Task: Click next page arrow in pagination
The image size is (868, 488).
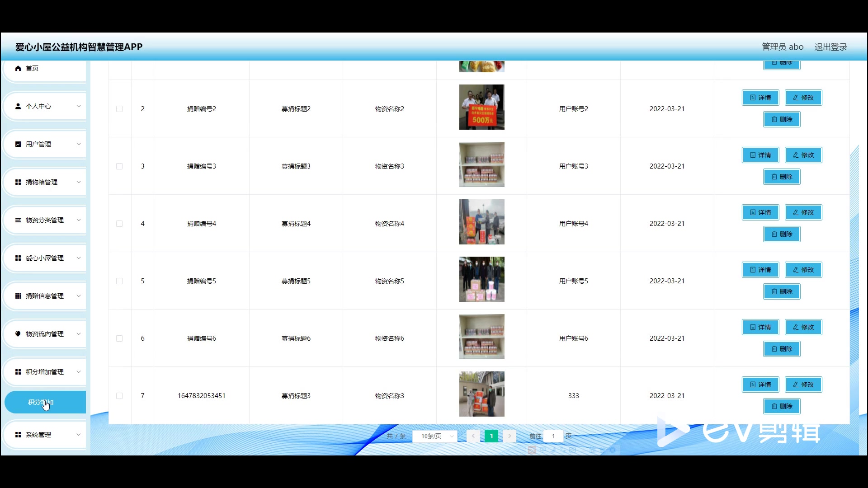Action: click(509, 436)
